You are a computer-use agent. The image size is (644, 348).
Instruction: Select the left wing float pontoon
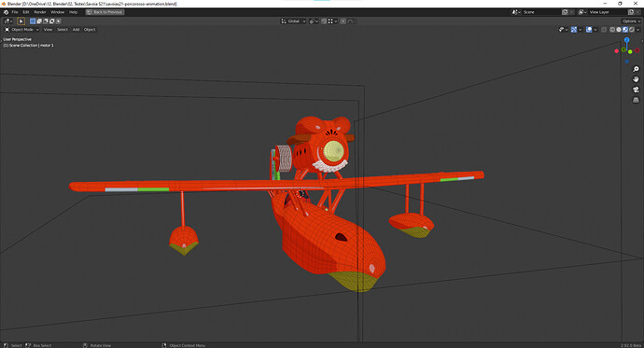pyautogui.click(x=184, y=241)
